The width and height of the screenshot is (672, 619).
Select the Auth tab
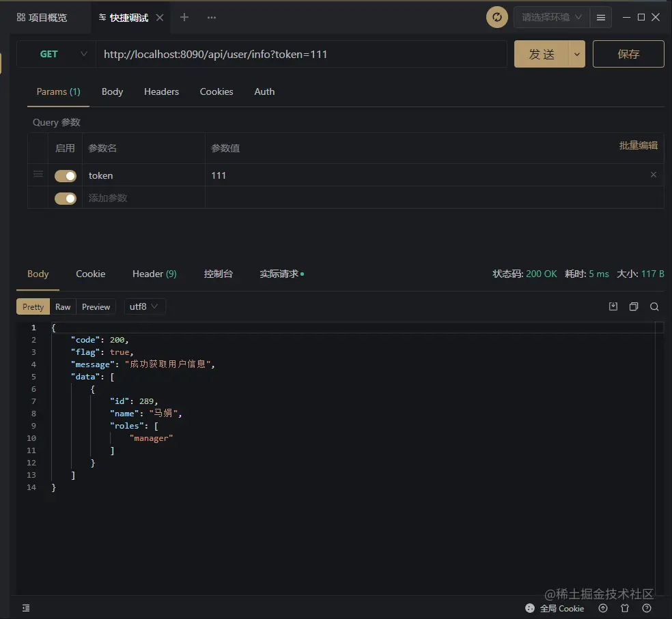tap(264, 91)
